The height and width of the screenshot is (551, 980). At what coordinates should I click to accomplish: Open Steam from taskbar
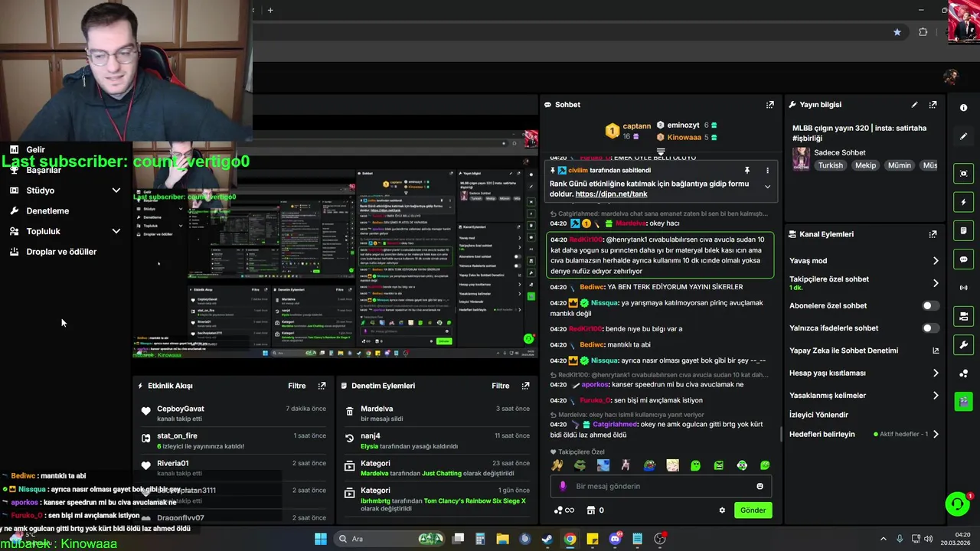(547, 539)
